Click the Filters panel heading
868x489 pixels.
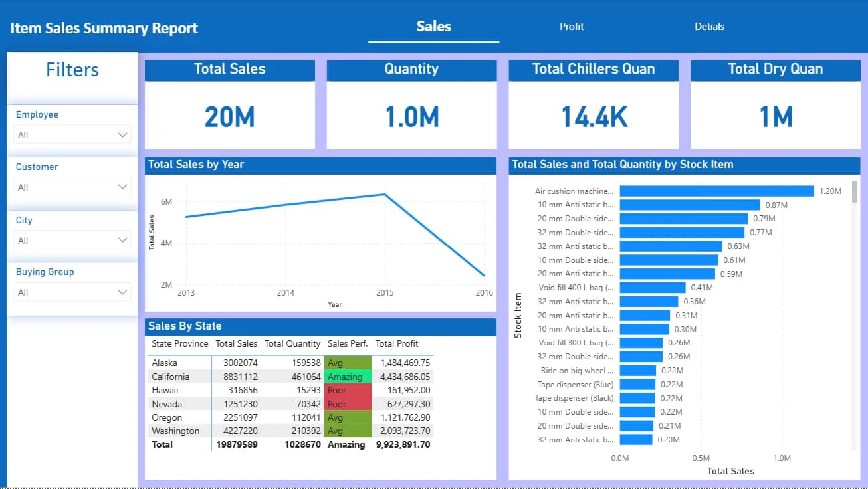72,70
